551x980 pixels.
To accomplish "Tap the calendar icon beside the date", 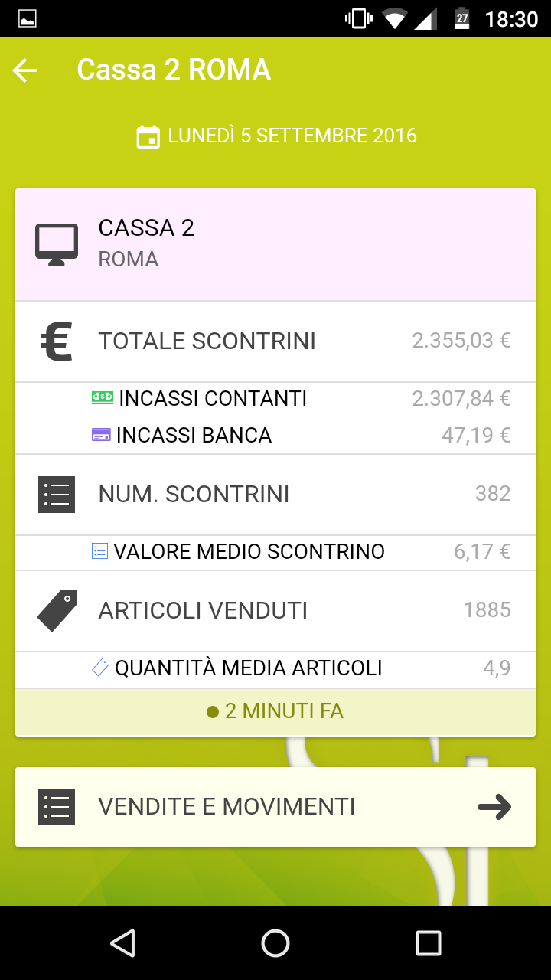I will click(x=148, y=137).
